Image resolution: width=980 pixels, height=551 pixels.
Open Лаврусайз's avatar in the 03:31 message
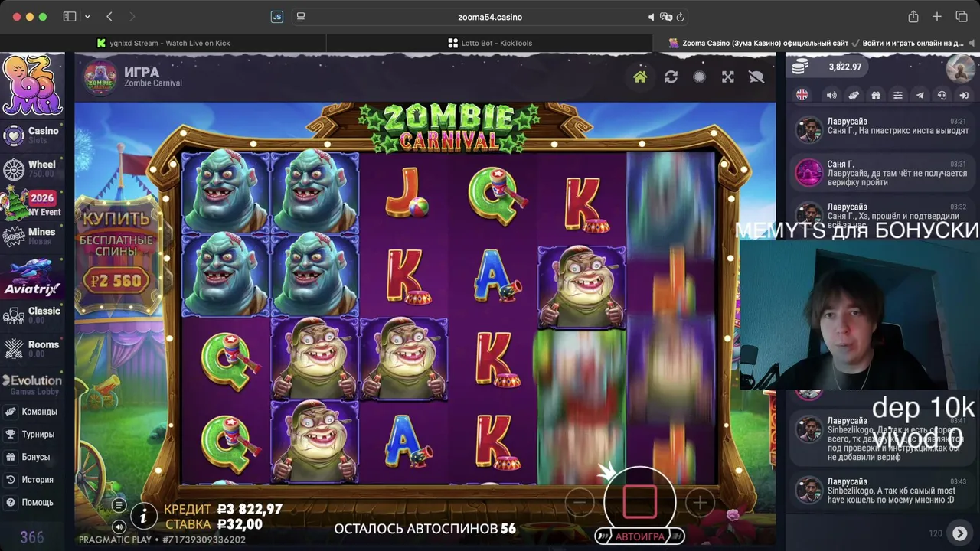click(x=808, y=129)
